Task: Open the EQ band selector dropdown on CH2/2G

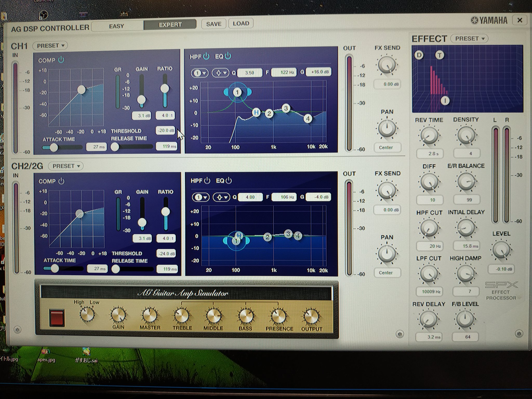Action: coord(200,197)
